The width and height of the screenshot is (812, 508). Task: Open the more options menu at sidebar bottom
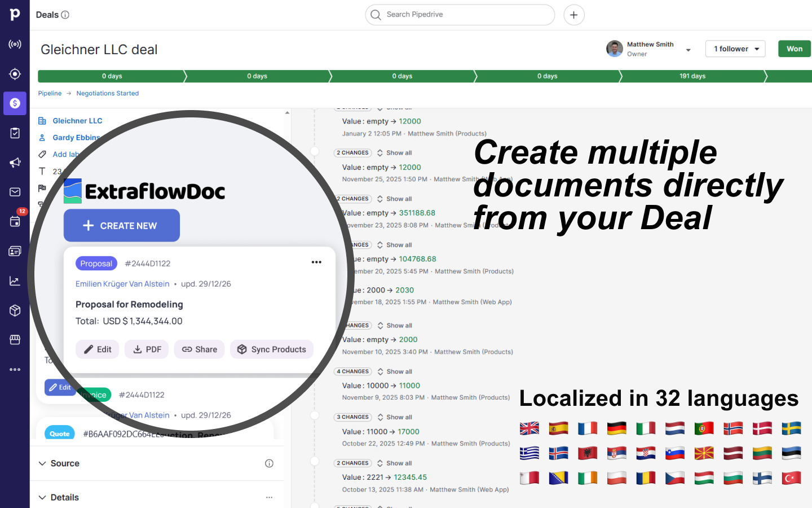tap(15, 369)
